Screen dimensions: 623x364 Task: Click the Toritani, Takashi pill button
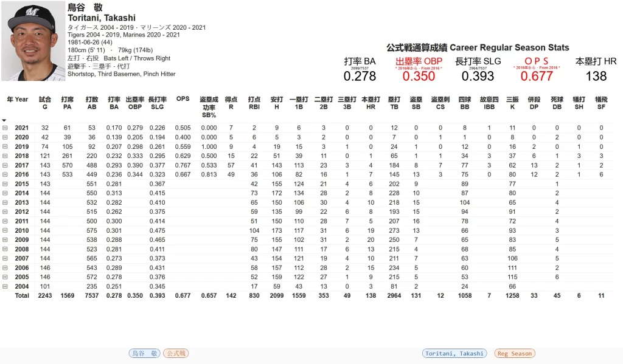point(455,353)
